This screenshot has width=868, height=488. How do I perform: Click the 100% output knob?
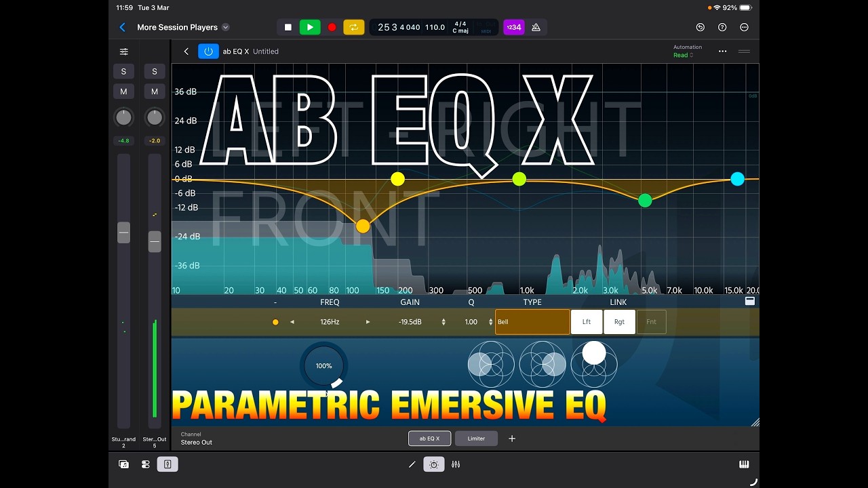tap(324, 366)
